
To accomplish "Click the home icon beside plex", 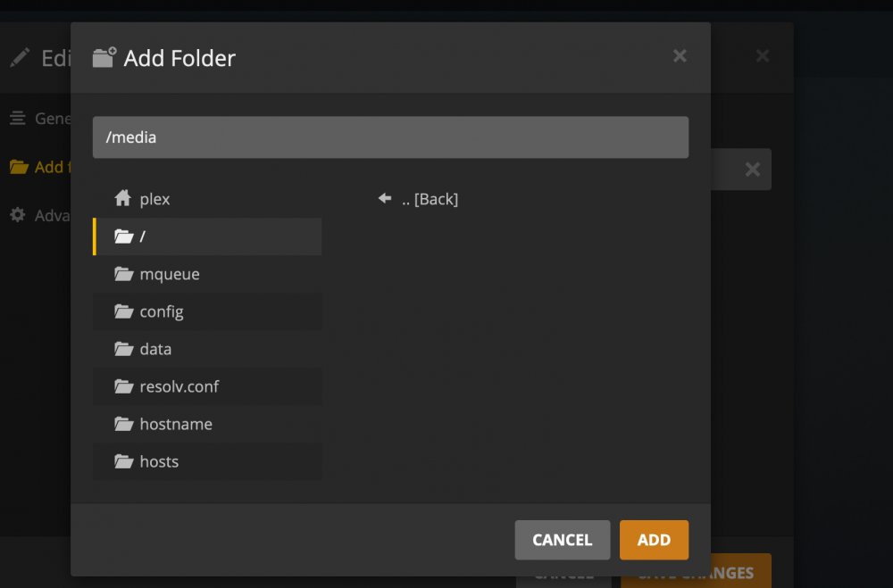I will click(122, 198).
